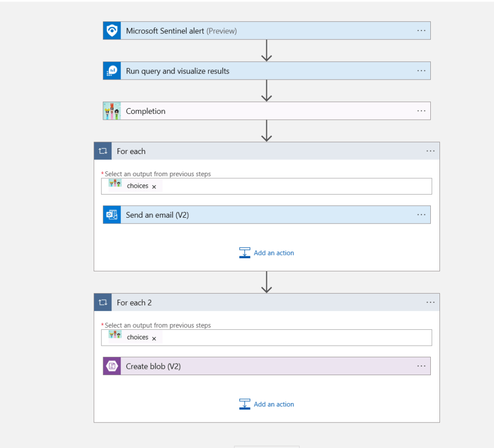Open the For each ellipsis menu
The height and width of the screenshot is (448, 494).
click(430, 151)
